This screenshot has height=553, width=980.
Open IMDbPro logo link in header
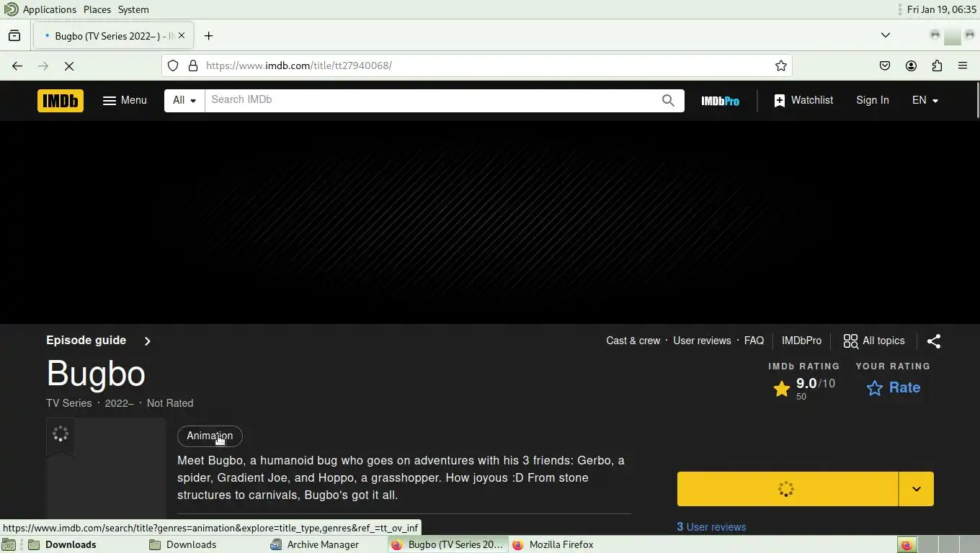point(721,101)
